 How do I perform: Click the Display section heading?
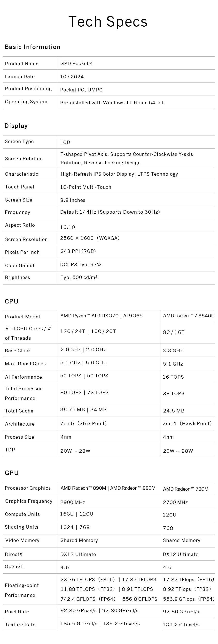coord(16,126)
